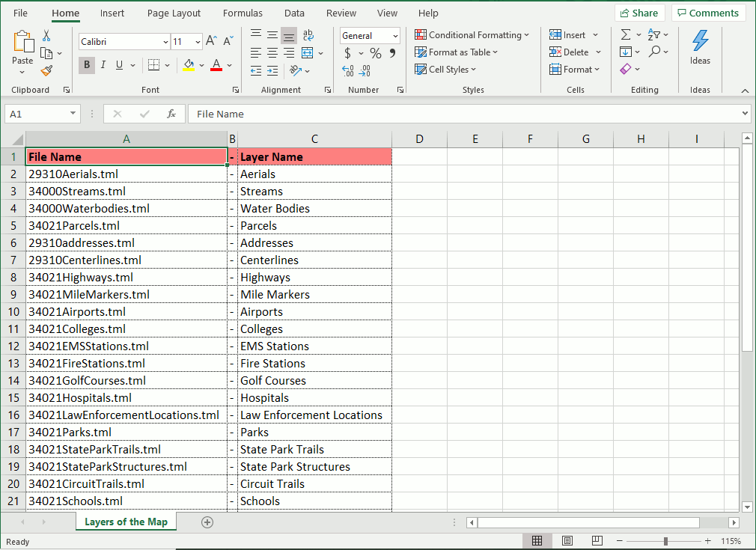756x550 pixels.
Task: Toggle Bold formatting button
Action: (x=87, y=65)
